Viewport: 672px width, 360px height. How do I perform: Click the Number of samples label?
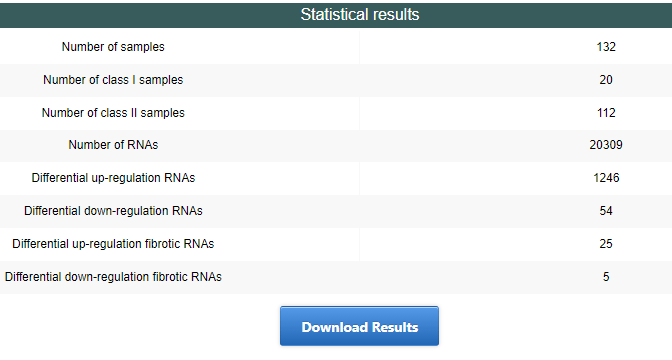tap(113, 47)
